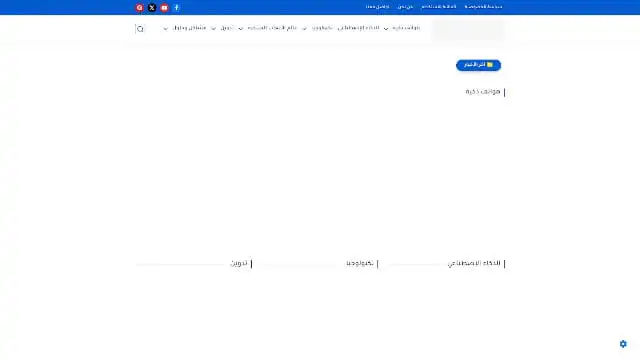Expand the هواتف ذكية menu chevron
Screen dimensions: 640x360
coord(386,28)
